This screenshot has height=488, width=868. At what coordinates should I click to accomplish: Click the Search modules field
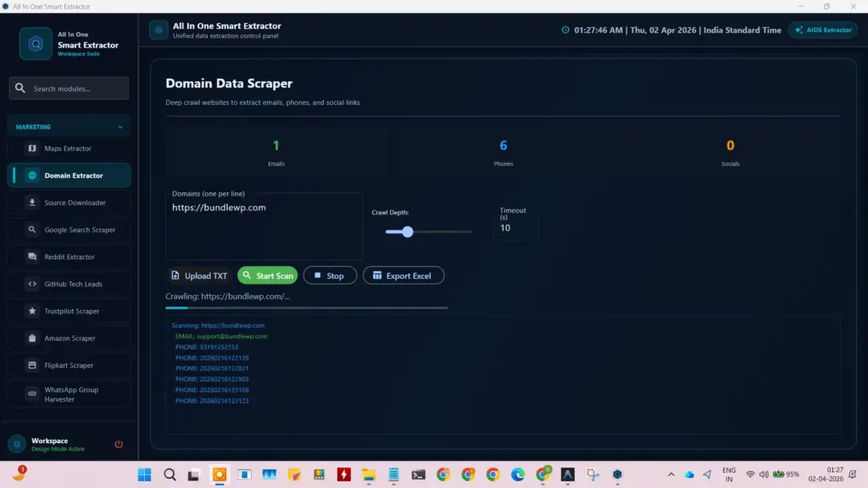pyautogui.click(x=70, y=88)
